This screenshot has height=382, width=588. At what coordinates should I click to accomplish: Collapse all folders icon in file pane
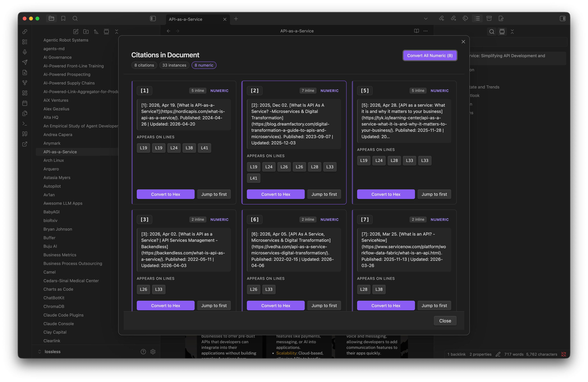pyautogui.click(x=117, y=31)
